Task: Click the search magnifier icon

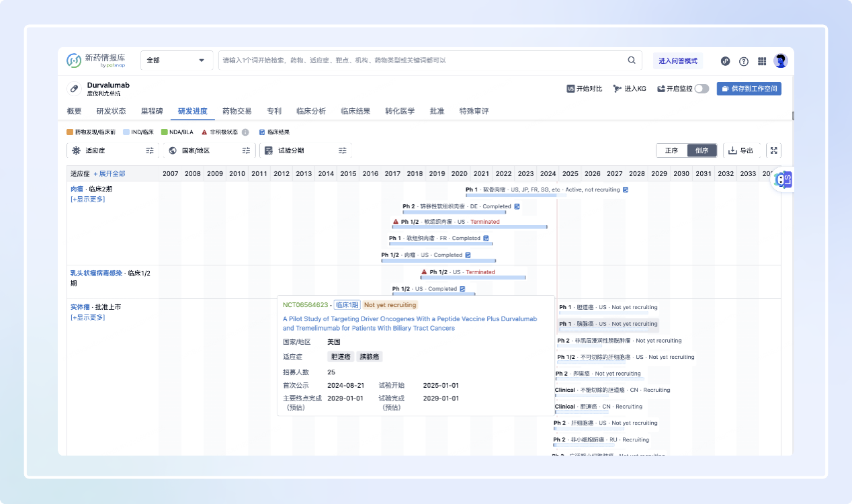Action: [x=632, y=60]
